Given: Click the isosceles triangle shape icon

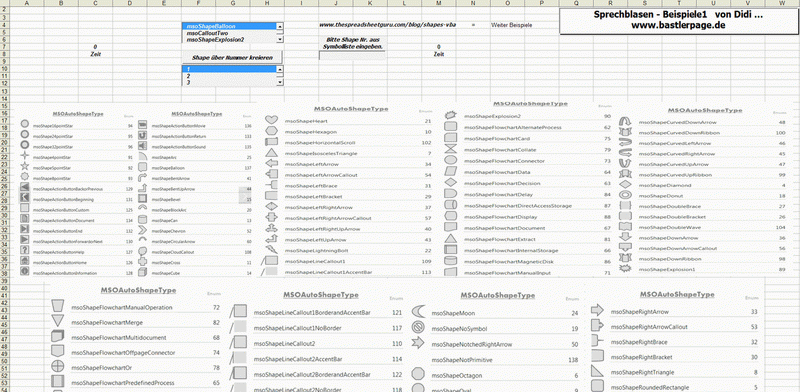Looking at the screenshot, I should coord(271,152).
